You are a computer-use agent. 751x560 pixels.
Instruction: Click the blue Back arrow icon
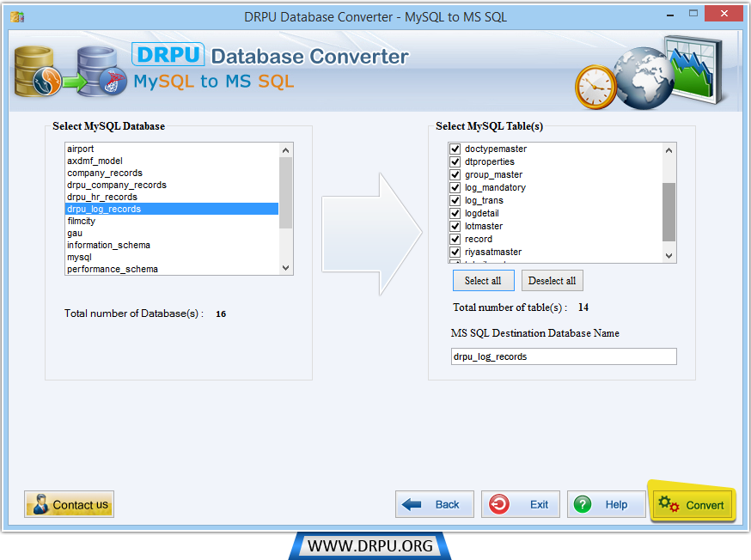pyautogui.click(x=412, y=504)
